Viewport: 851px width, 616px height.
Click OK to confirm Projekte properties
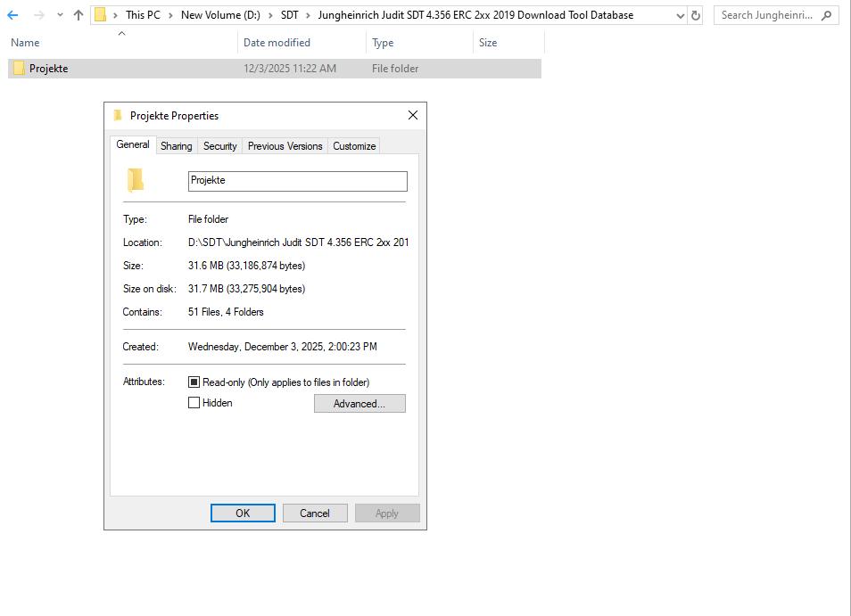pyautogui.click(x=243, y=513)
